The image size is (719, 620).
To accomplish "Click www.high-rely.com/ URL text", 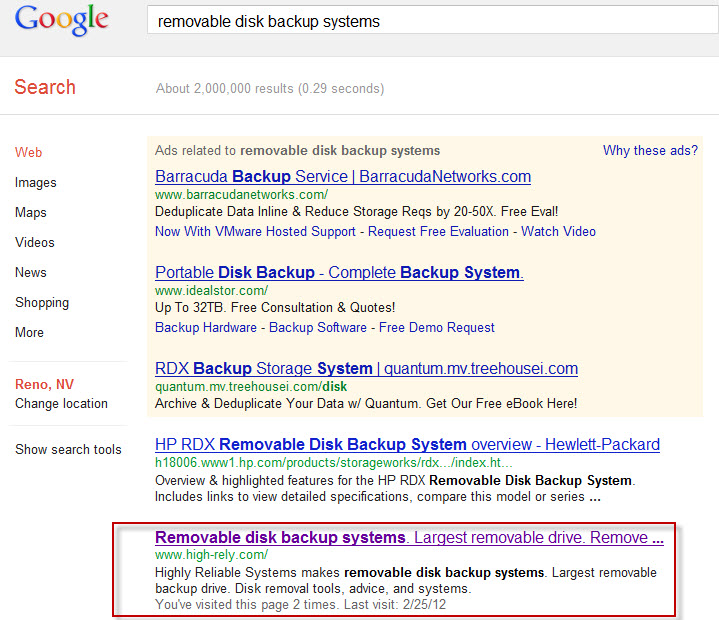I will coord(211,555).
